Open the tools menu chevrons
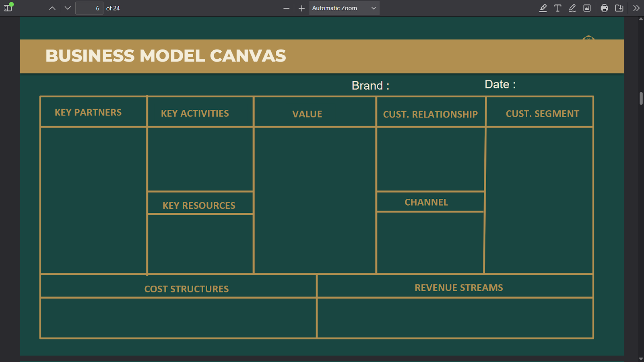The width and height of the screenshot is (644, 362). (x=636, y=8)
